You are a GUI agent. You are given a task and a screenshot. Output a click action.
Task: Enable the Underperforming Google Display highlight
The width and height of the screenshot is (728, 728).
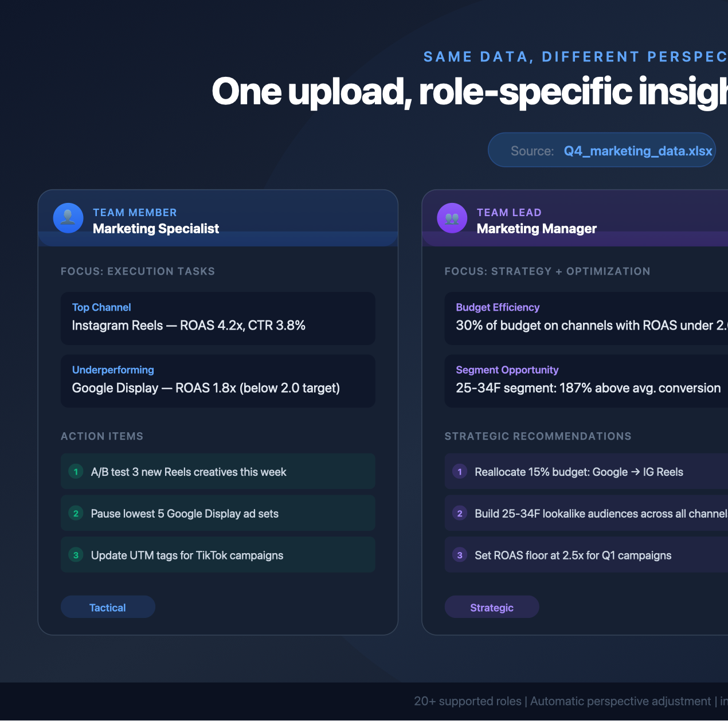[218, 381]
